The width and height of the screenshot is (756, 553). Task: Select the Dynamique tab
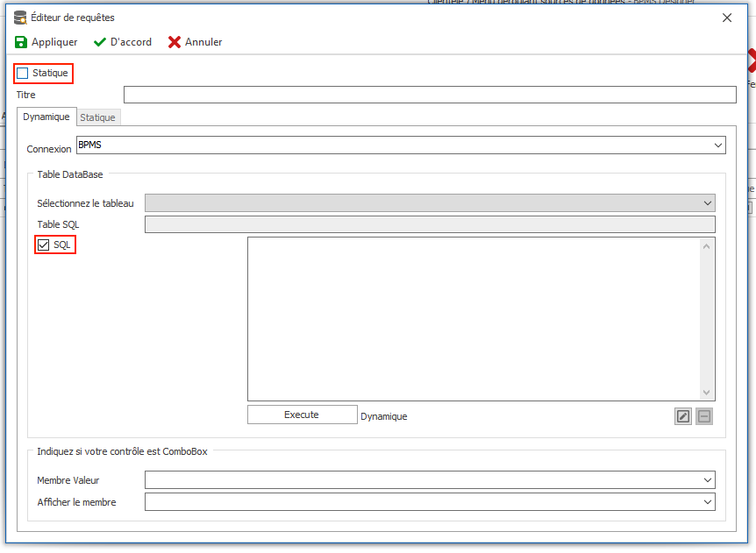[46, 117]
